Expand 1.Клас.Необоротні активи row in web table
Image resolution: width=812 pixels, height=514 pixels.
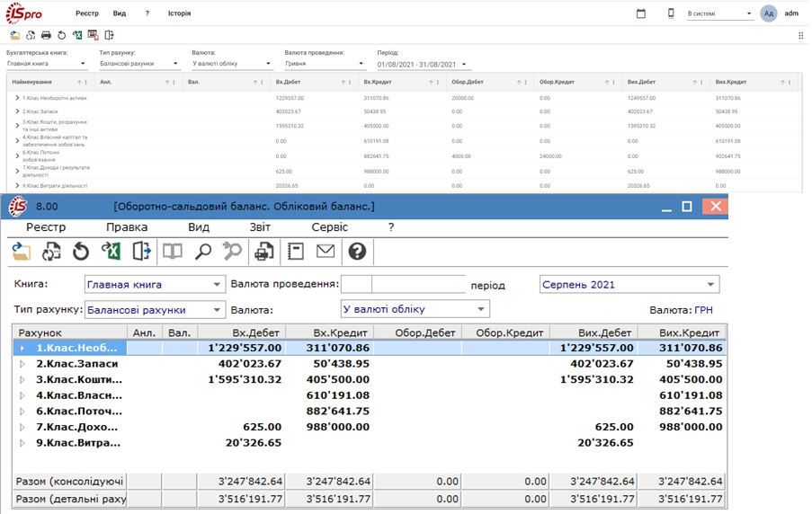[17, 98]
